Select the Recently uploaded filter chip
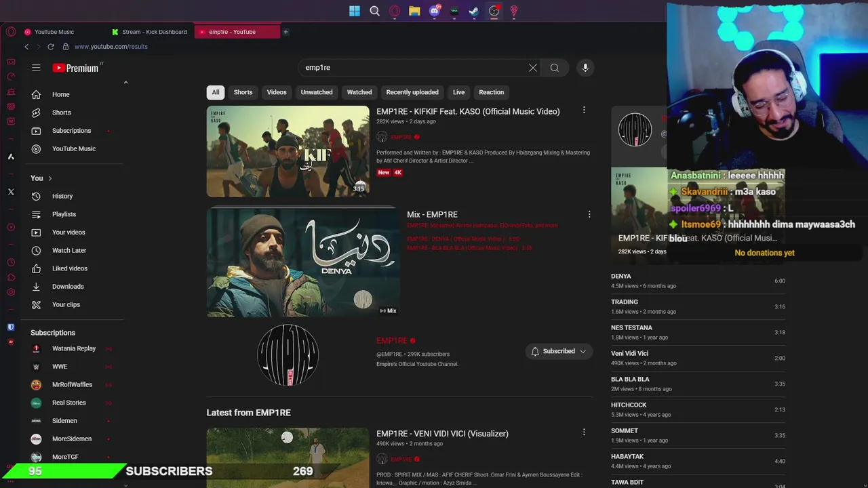 (x=412, y=92)
